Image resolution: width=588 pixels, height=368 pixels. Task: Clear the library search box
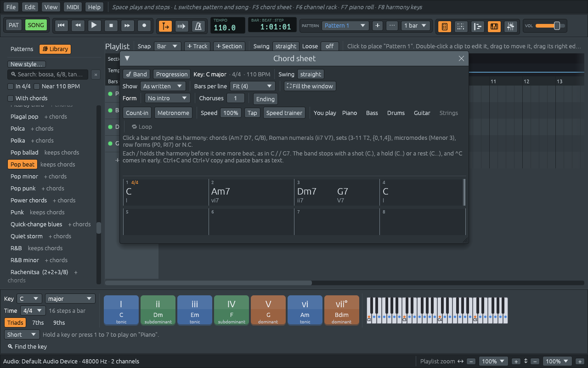click(x=96, y=75)
